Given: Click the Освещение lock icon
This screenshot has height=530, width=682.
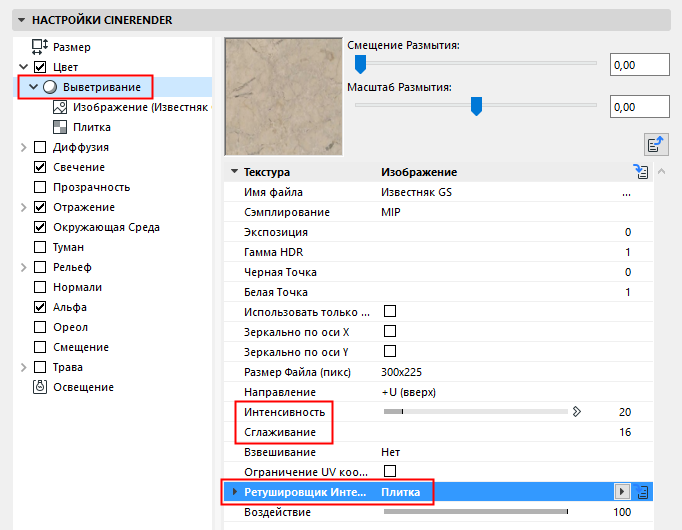Looking at the screenshot, I should (x=40, y=387).
